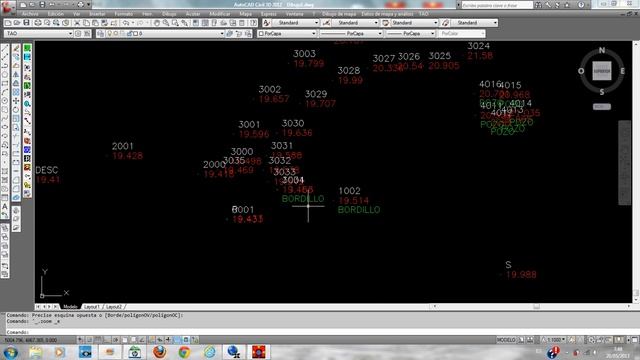Toggle Quick Properties in status bar
Viewport: 640px width, 360px height.
tap(186, 340)
